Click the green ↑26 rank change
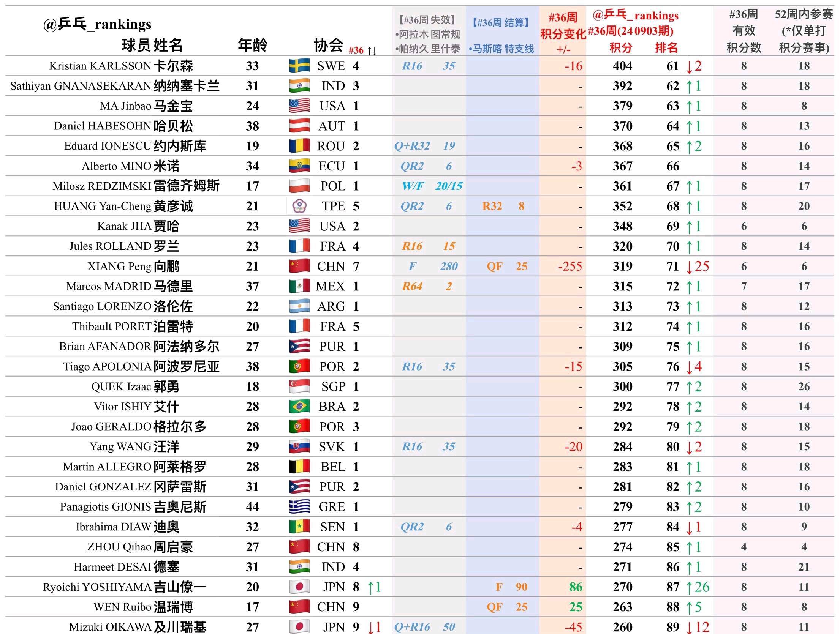This screenshot has width=840, height=634. (x=698, y=587)
